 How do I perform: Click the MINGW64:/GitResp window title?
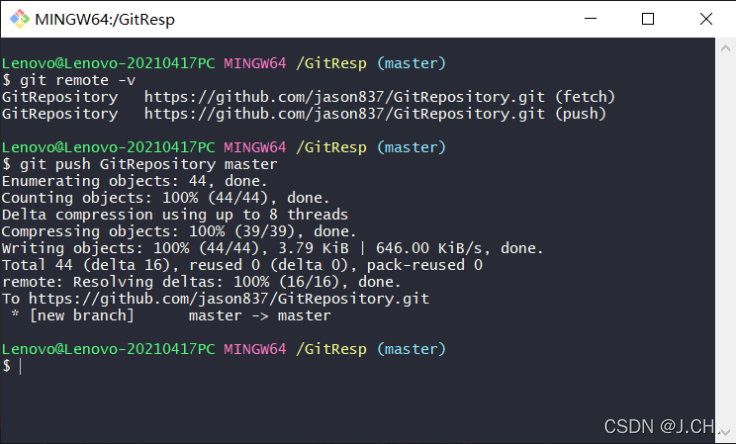105,19
